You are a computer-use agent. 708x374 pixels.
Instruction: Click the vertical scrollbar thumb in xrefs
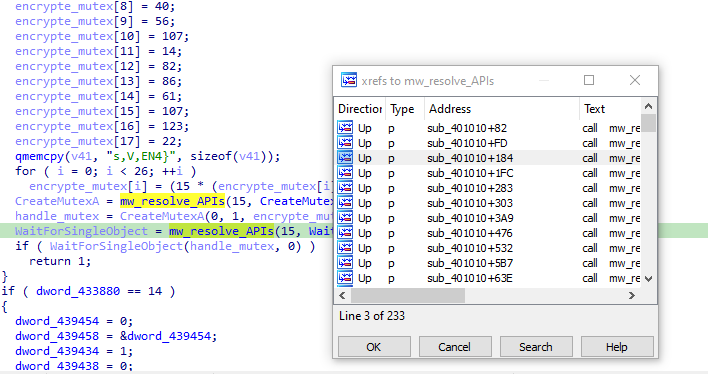(x=648, y=122)
